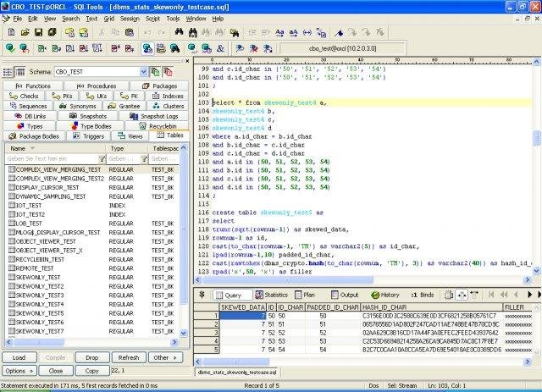Viewport: 542px width, 392px height.
Task: Click the HASH_ID_CHAR column header
Action: tap(385, 306)
